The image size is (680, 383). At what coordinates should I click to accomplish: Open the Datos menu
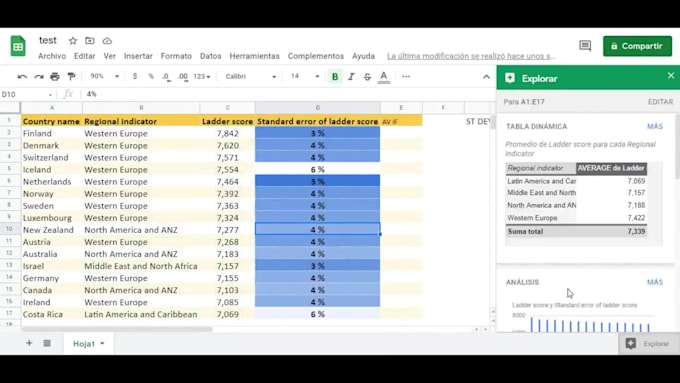(x=211, y=56)
